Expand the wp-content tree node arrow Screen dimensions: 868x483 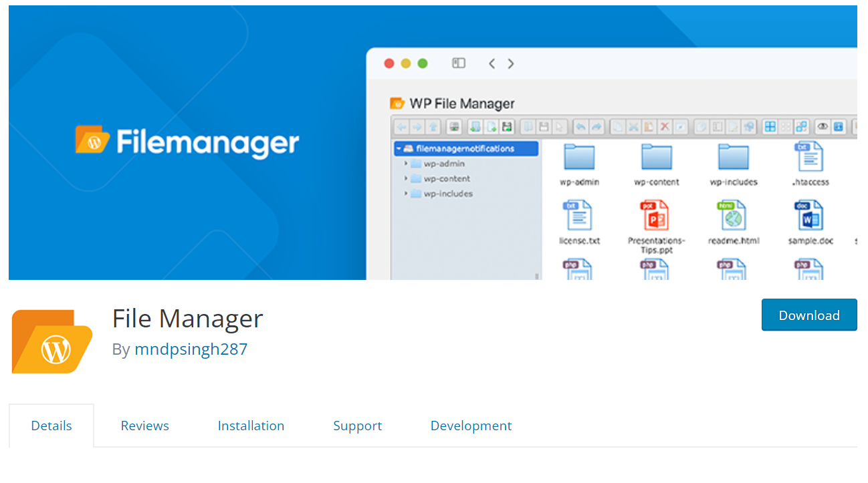coord(405,178)
